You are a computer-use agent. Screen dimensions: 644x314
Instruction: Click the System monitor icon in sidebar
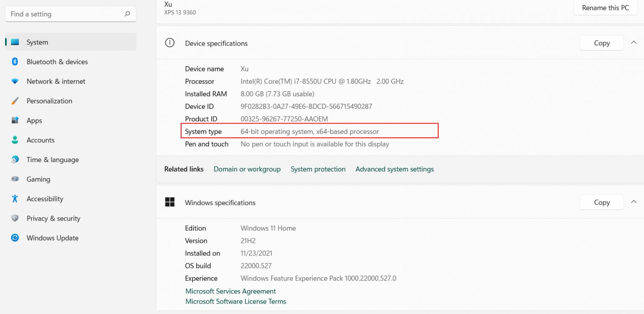pos(15,42)
